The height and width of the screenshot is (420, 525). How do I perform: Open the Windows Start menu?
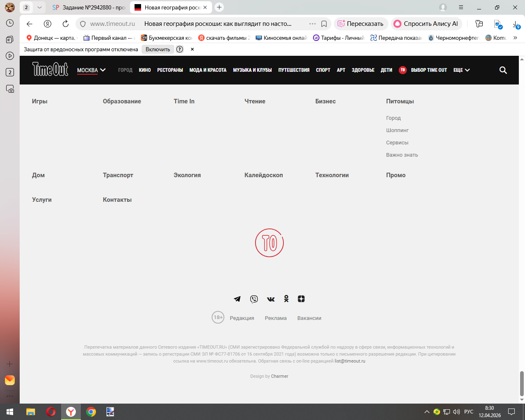pyautogui.click(x=10, y=412)
